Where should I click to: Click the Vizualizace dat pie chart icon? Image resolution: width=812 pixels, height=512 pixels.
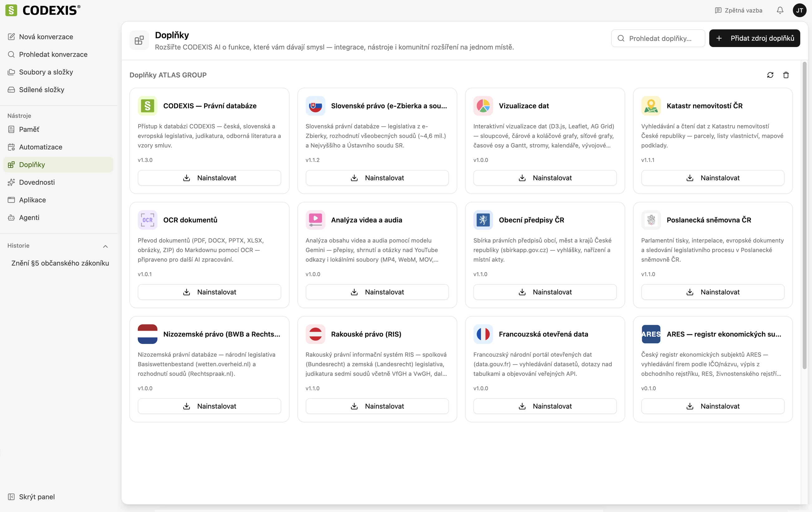tap(483, 106)
